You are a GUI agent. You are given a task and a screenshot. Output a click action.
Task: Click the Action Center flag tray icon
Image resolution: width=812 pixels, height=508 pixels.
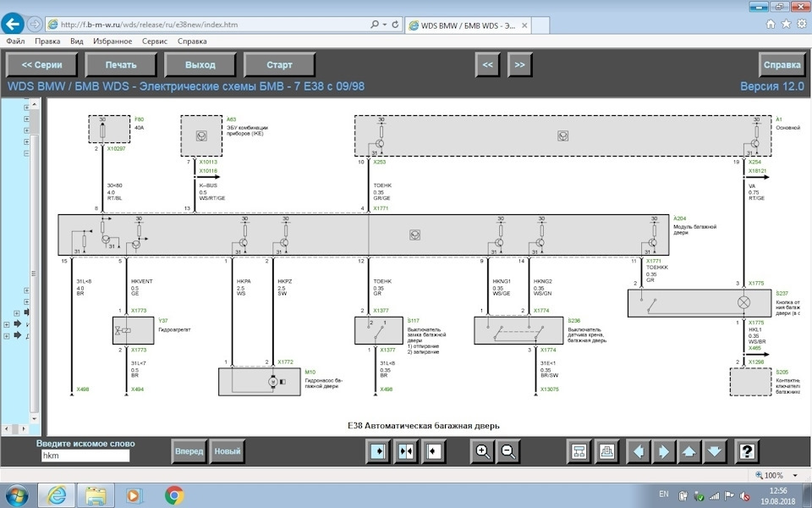[728, 495]
